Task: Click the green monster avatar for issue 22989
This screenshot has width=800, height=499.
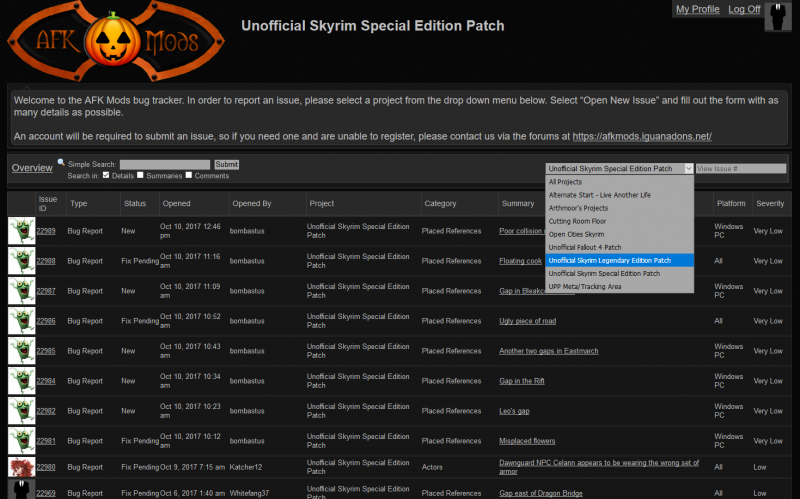Action: (21, 231)
